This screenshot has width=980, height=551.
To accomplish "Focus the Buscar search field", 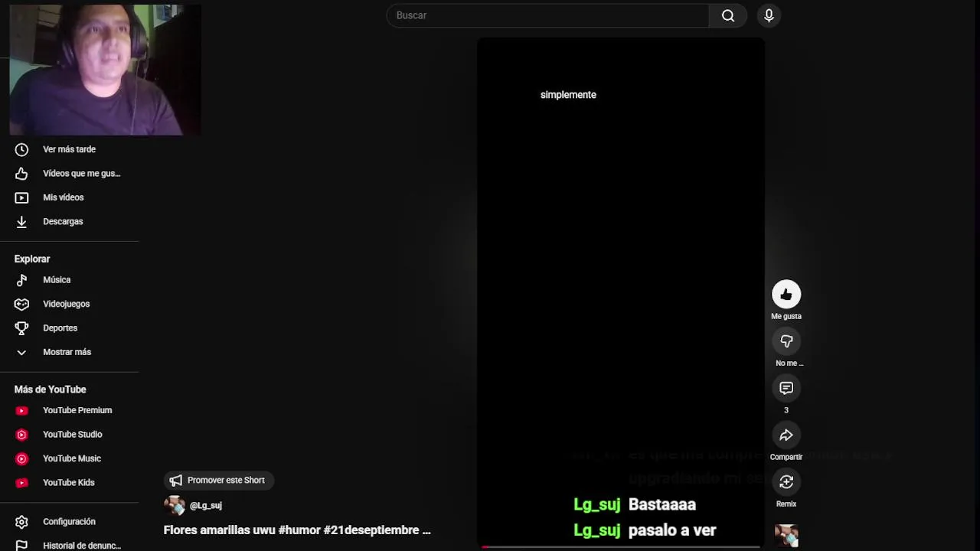I will click(547, 15).
